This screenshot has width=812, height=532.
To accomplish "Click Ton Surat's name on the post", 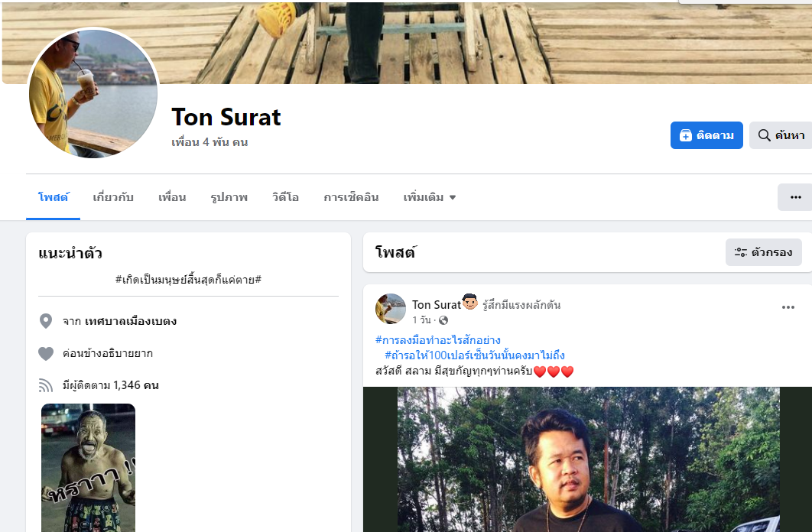I will (436, 305).
